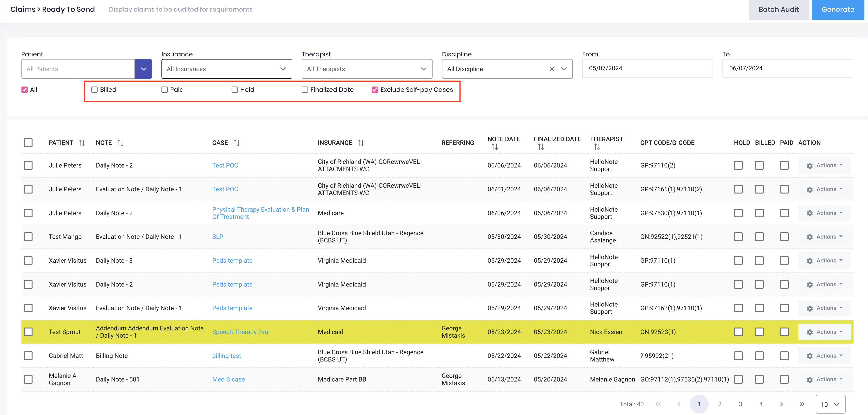Check Hold box for Test Mango row
The width and height of the screenshot is (868, 415).
click(x=738, y=237)
